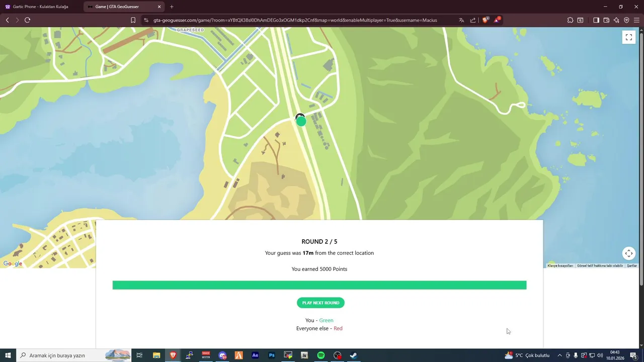Screen dimensions: 644x362
Task: Open Brave Rewards triangle icon
Action: [x=497, y=20]
